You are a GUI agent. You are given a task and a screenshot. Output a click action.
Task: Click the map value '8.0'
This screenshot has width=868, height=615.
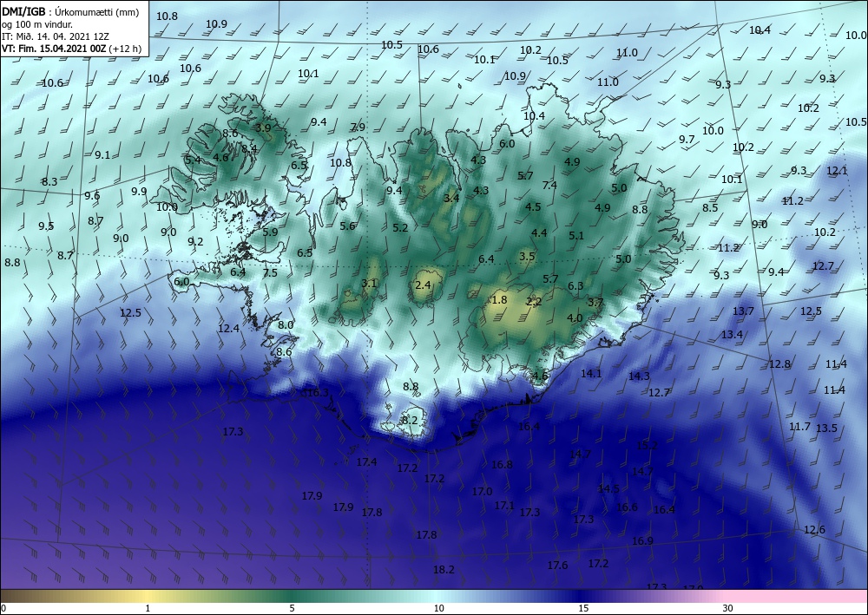pyautogui.click(x=286, y=325)
